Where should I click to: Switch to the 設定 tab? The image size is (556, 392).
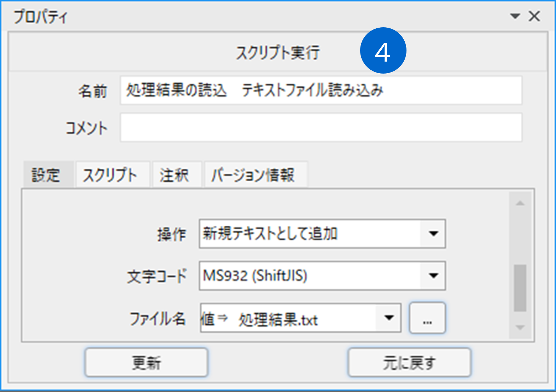48,175
